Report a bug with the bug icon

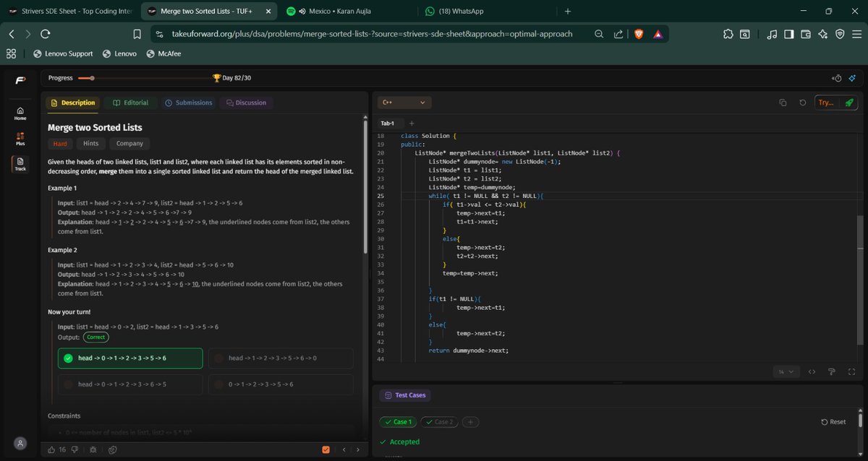[x=93, y=449]
